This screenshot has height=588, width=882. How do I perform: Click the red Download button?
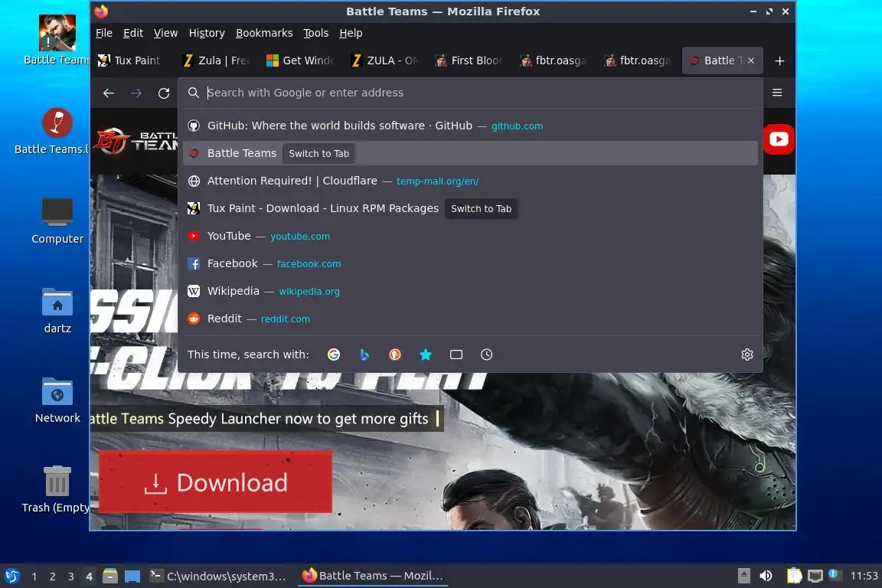point(215,482)
